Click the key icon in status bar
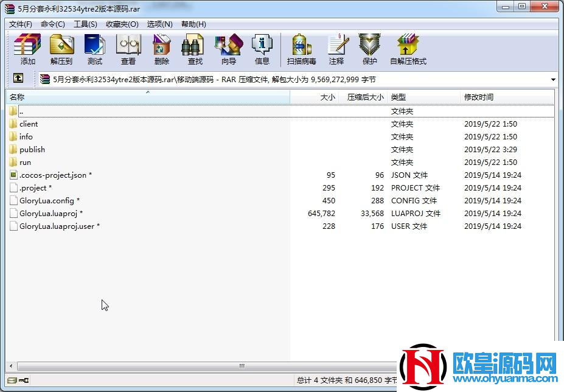The image size is (564, 392). pos(24,380)
